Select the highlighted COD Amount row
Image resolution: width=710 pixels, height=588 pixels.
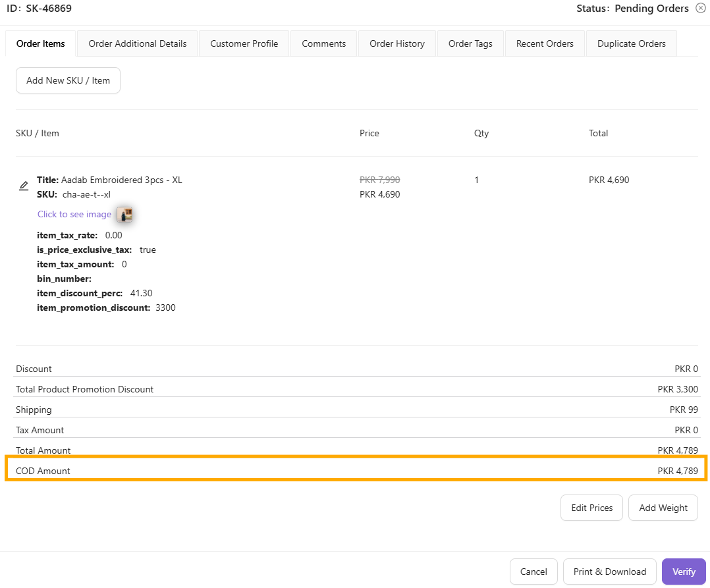click(x=356, y=471)
